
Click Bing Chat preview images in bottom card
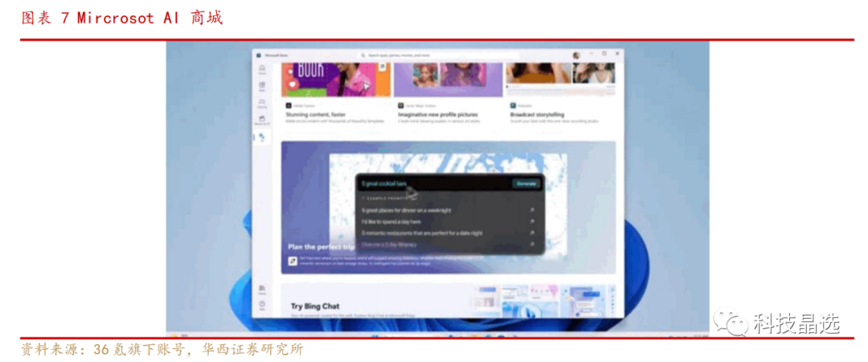(542, 302)
